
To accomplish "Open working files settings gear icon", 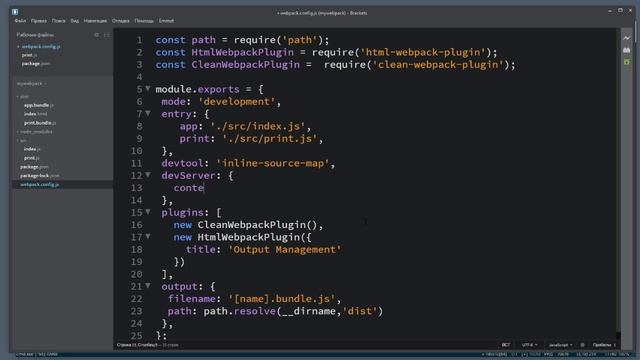I will click(97, 35).
